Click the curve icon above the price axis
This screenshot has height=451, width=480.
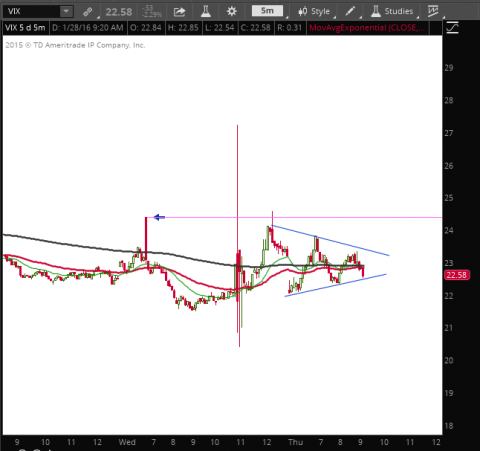452,28
